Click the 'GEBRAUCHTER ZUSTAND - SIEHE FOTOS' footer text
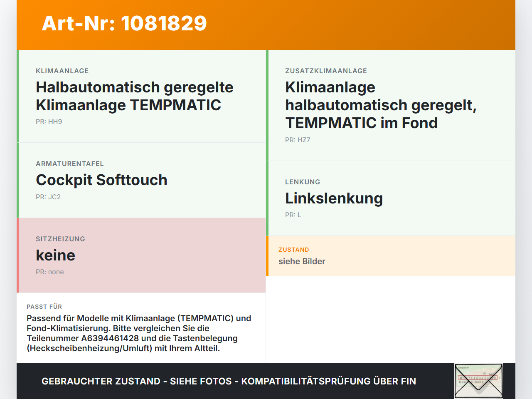The image size is (532, 399). tap(229, 381)
